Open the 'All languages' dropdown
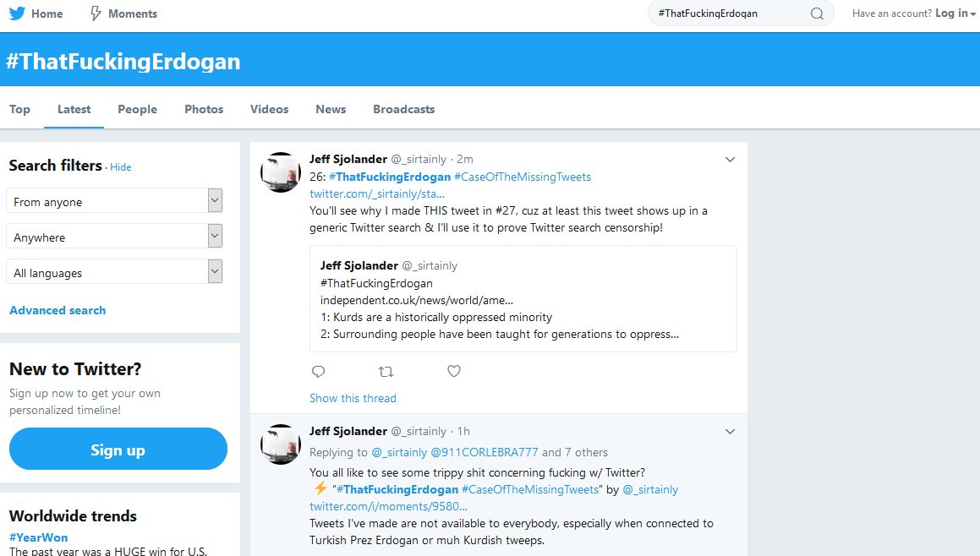The height and width of the screenshot is (556, 980). point(114,272)
